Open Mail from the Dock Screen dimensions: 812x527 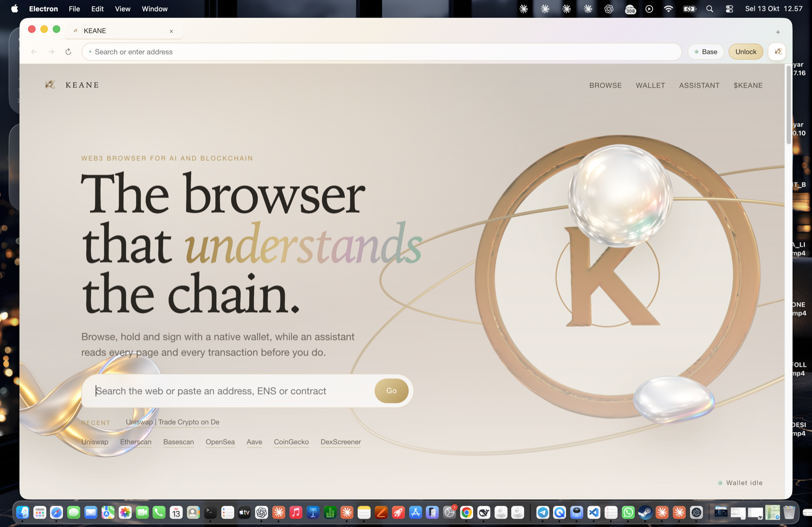point(91,512)
